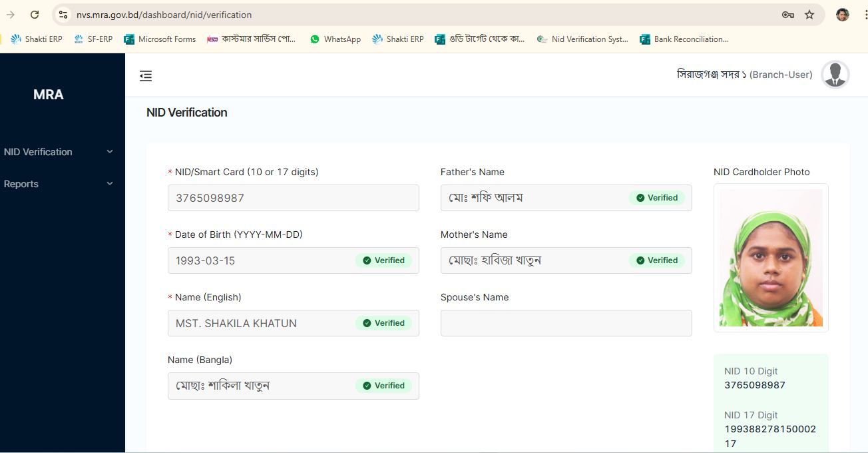The image size is (868, 453).
Task: Click the Reports chevron arrow
Action: (x=110, y=184)
